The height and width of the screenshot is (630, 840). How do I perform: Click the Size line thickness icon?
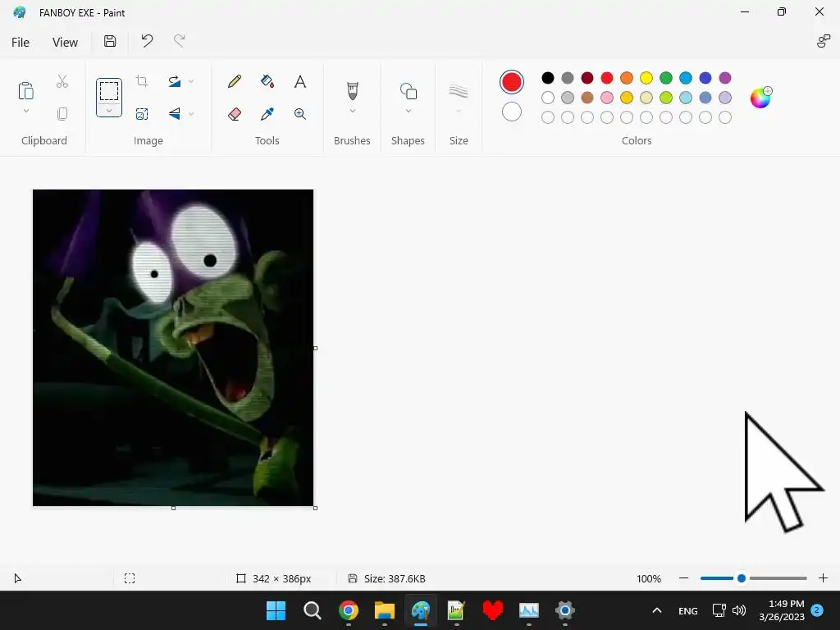(459, 91)
